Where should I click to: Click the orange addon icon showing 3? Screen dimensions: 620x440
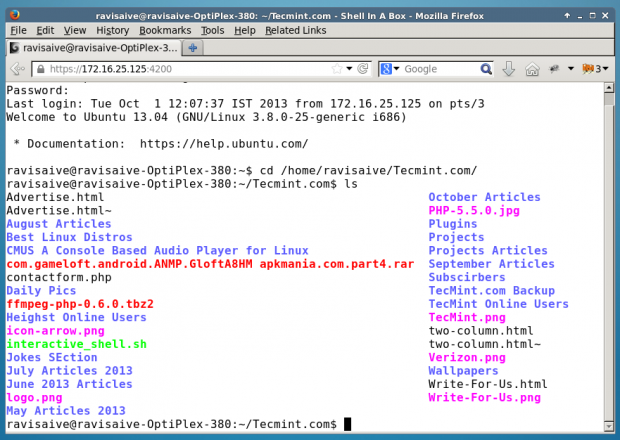click(588, 69)
